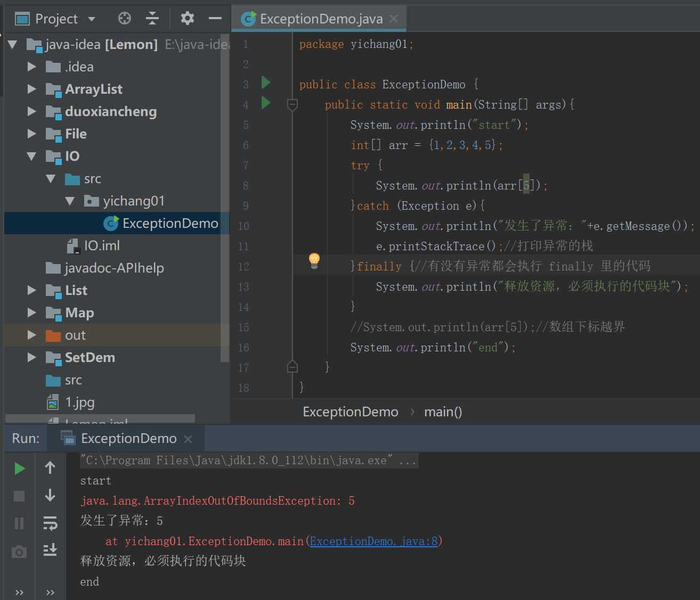Show more second-column Run toolbar actions
Screen dimensions: 700x600
click(50, 593)
